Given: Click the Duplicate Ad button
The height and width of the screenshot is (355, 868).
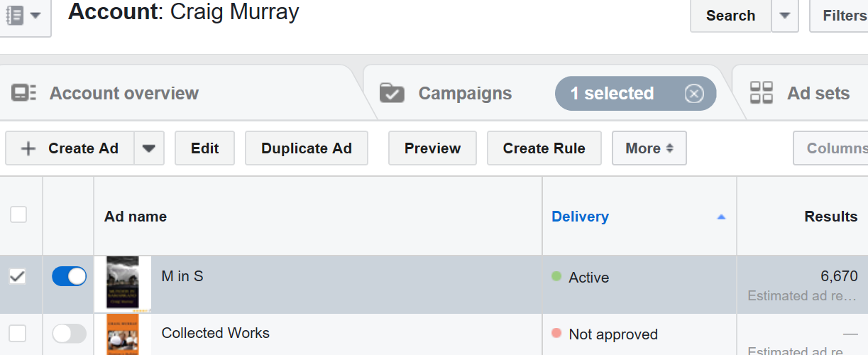Looking at the screenshot, I should click(x=306, y=148).
